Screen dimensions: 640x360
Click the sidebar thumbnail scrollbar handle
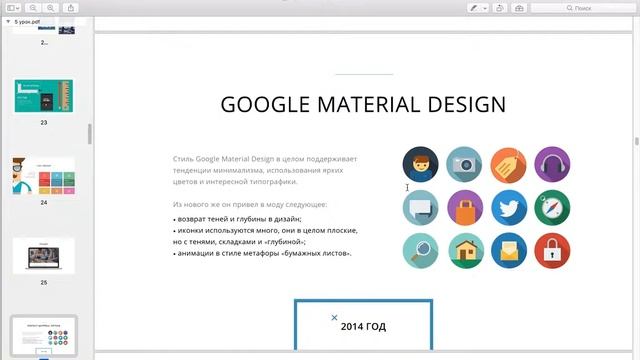[x=90, y=134]
